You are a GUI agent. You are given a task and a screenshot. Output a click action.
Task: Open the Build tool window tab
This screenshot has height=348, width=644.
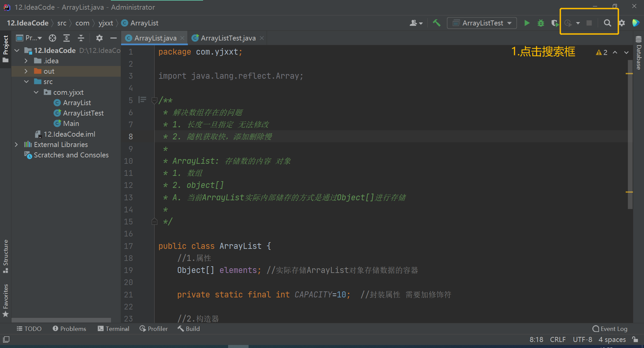[189, 329]
